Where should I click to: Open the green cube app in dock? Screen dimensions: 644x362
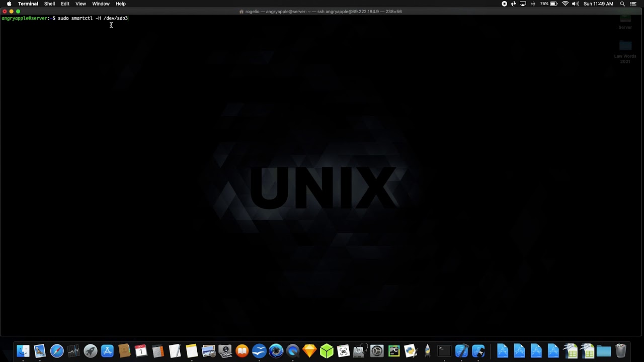tap(327, 350)
